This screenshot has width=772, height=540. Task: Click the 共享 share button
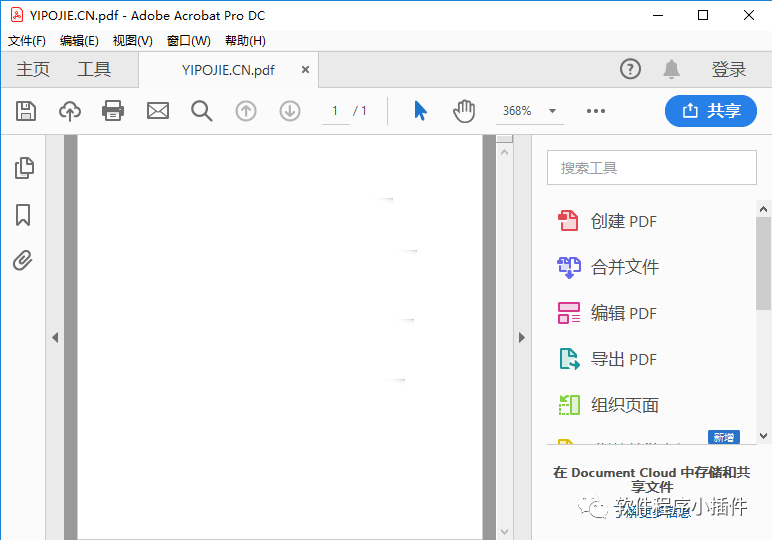tap(710, 111)
